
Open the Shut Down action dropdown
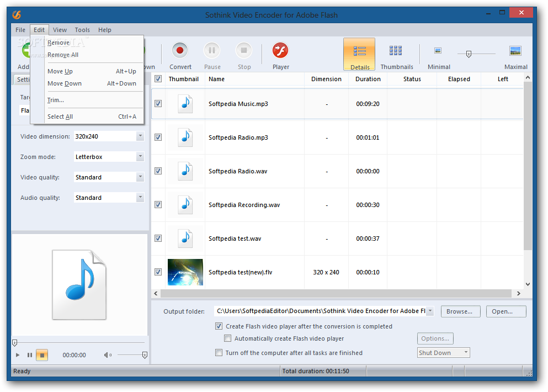click(444, 352)
